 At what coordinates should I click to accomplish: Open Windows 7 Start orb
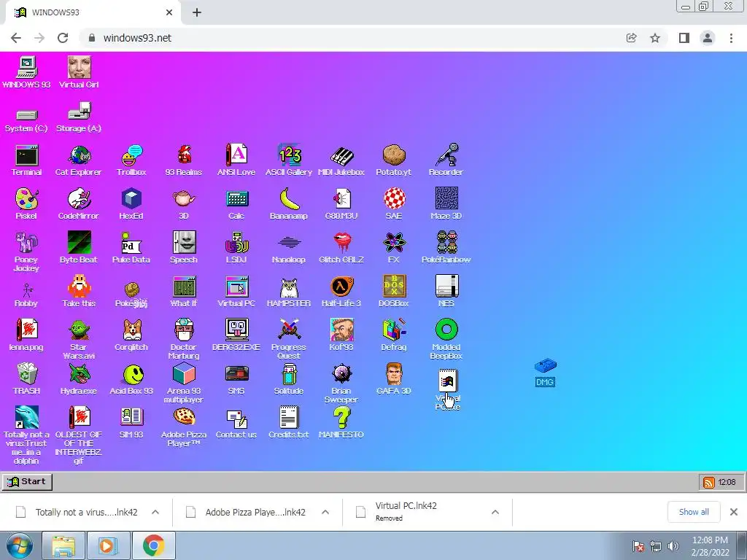coord(20,545)
